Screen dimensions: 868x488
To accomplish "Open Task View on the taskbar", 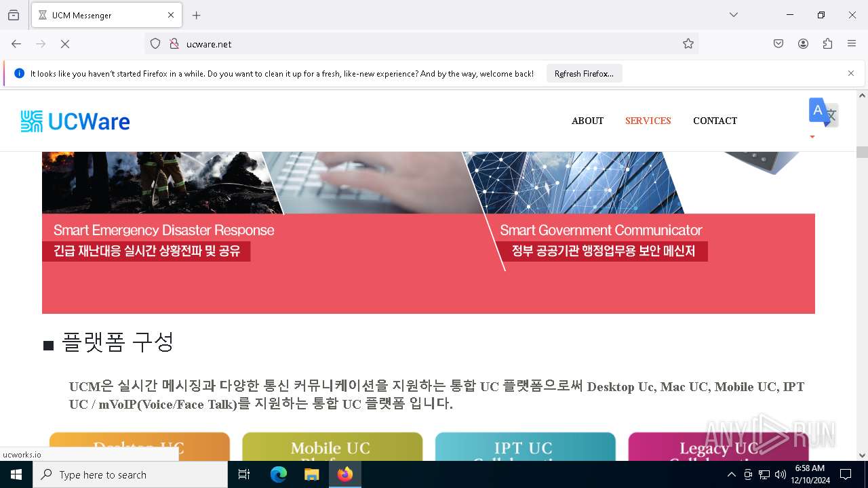I will click(244, 474).
